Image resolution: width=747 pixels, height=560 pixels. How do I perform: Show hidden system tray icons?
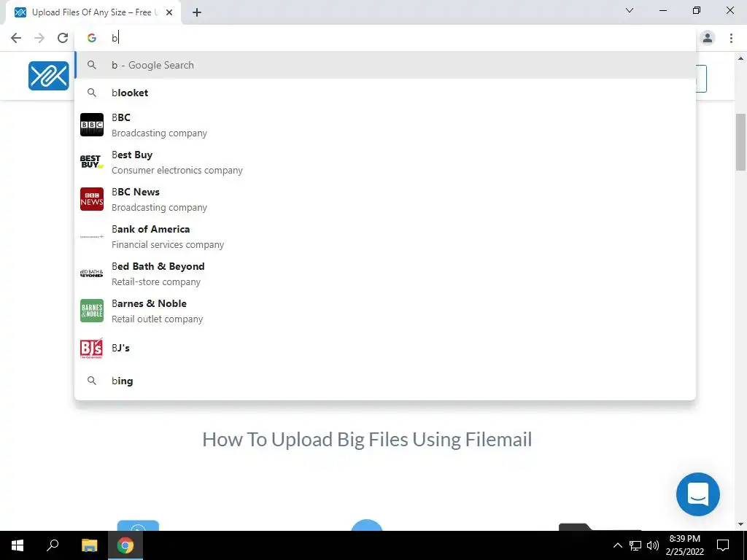[x=617, y=545]
